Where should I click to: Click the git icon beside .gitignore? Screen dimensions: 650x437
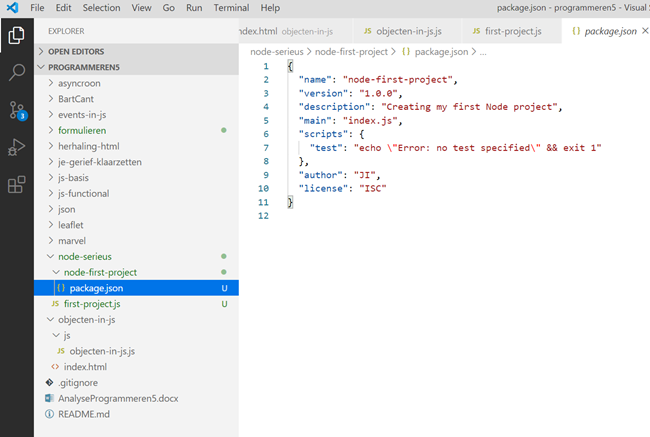coord(49,382)
